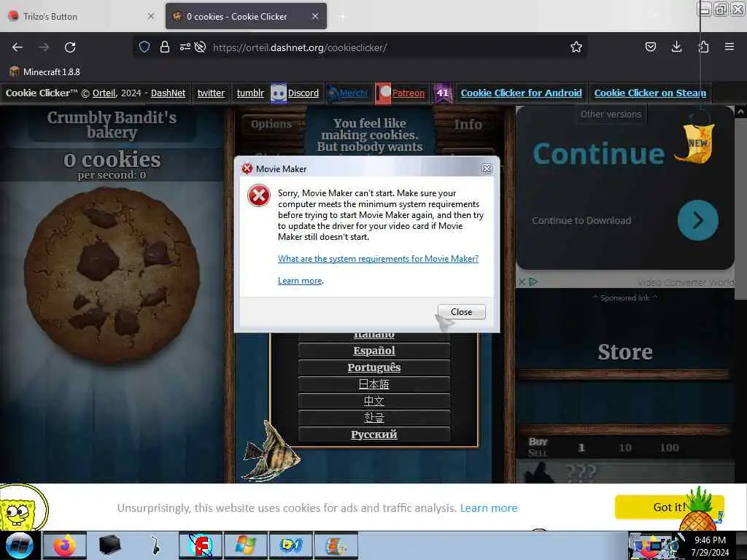Open the Windows Start menu
Screen dimensions: 747x560
(x=19, y=545)
